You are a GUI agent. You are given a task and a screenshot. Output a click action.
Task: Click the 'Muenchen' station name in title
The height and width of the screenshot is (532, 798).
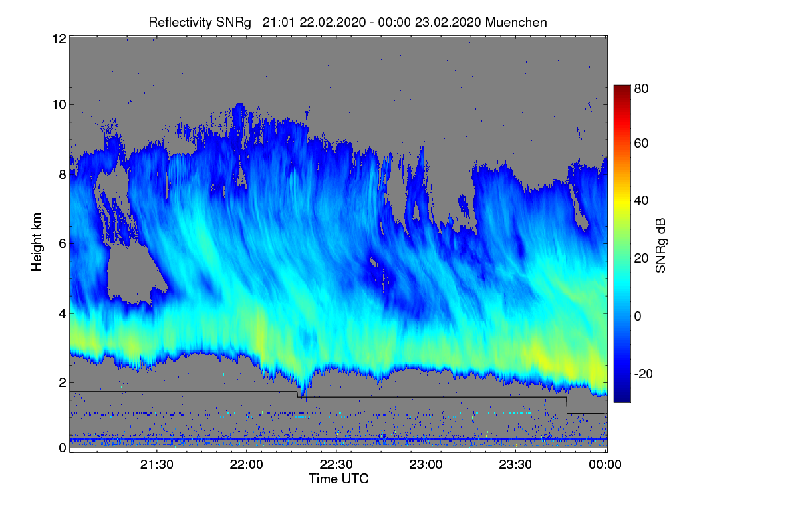(516, 22)
